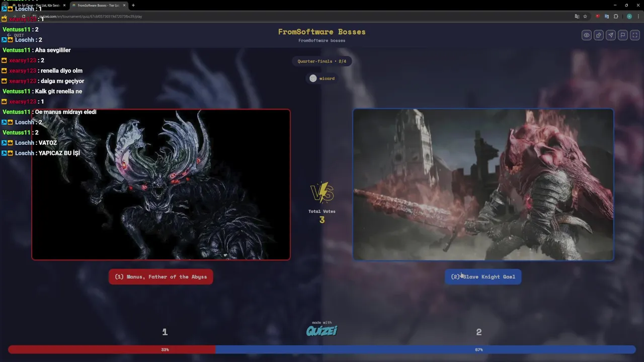Screen dimensions: 644x362
Task: Click chat message 'Oe manus mıdrayı eledi'
Action: click(65, 112)
